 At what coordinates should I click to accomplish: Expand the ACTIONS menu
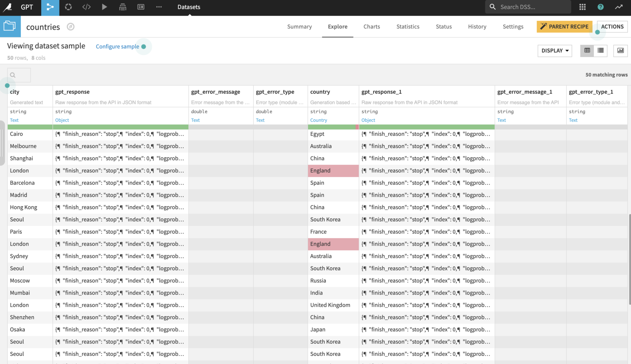point(612,26)
